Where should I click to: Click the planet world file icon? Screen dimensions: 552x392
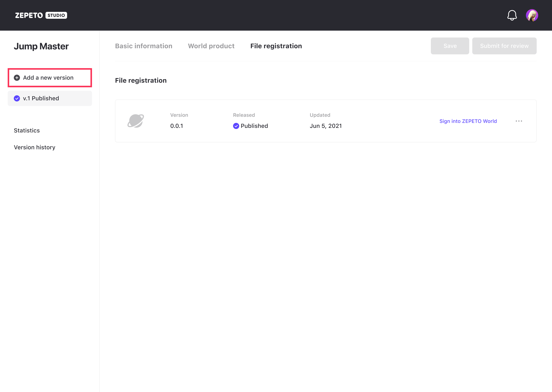136,121
